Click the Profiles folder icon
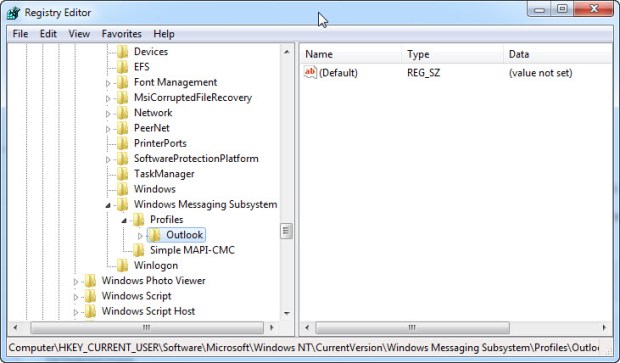Viewport: 620px width, 363px height. (138, 219)
